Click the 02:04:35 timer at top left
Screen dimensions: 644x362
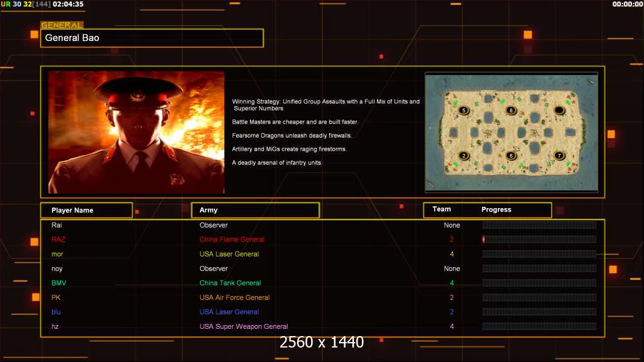[x=68, y=4]
